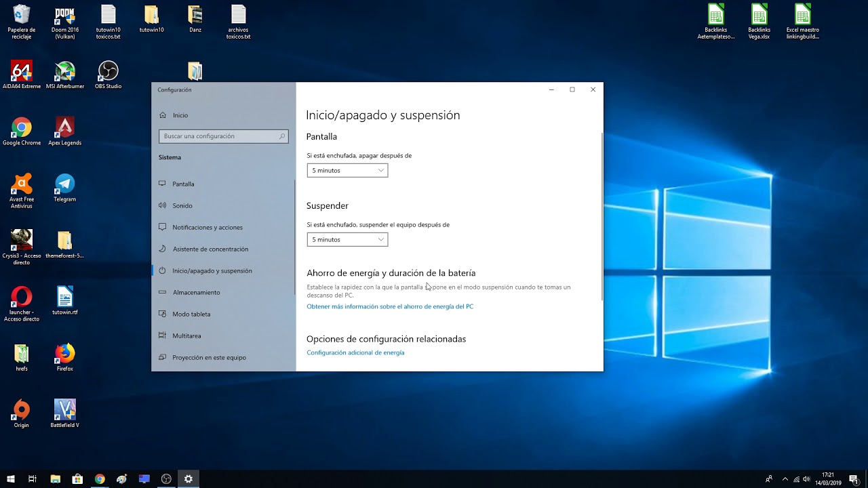Select the Firefox desktop shortcut
868x488 pixels.
[65, 357]
